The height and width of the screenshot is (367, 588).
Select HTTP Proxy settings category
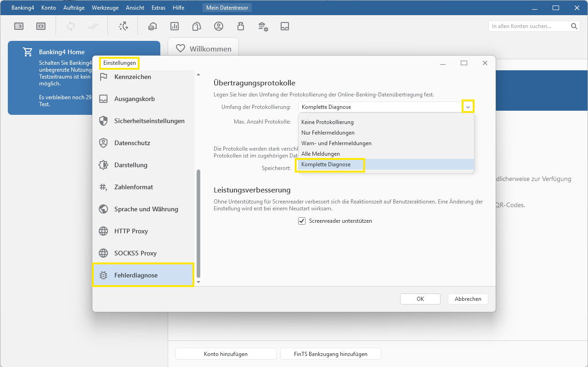coord(143,231)
